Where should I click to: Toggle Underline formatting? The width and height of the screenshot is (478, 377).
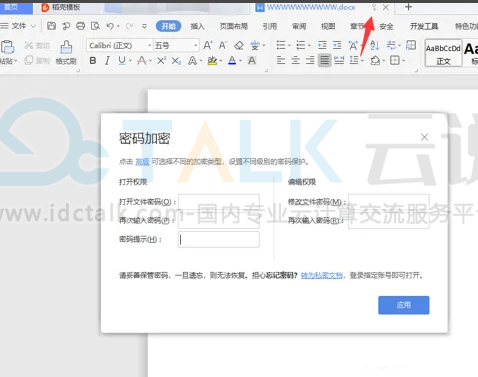(x=122, y=61)
